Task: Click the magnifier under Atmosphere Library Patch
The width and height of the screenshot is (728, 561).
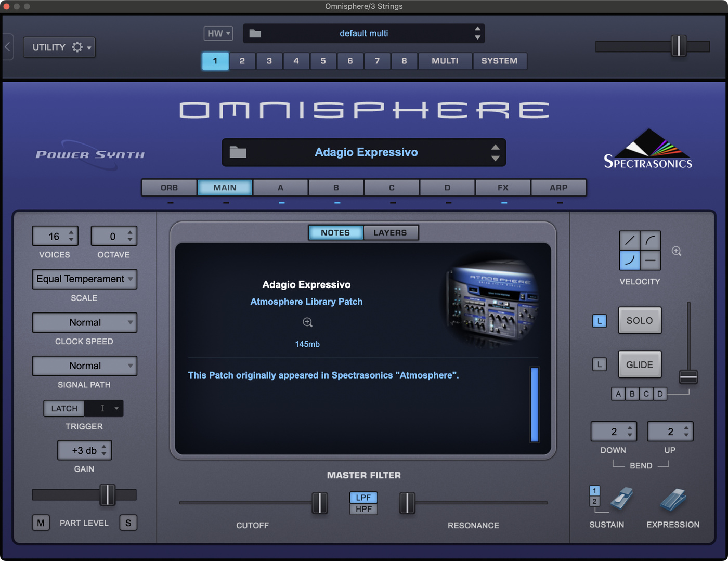Action: pyautogui.click(x=307, y=322)
